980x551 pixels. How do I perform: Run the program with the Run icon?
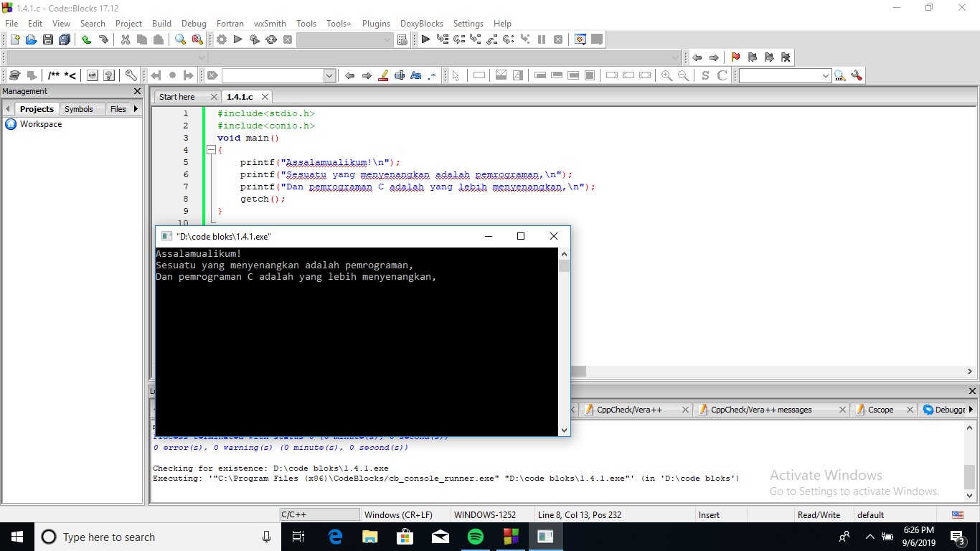click(237, 40)
